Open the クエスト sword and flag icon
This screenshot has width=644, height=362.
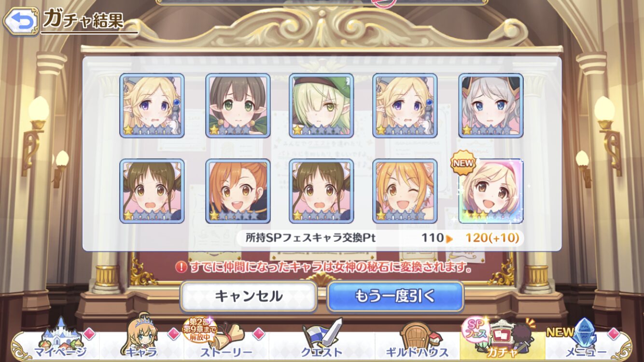coord(322,340)
